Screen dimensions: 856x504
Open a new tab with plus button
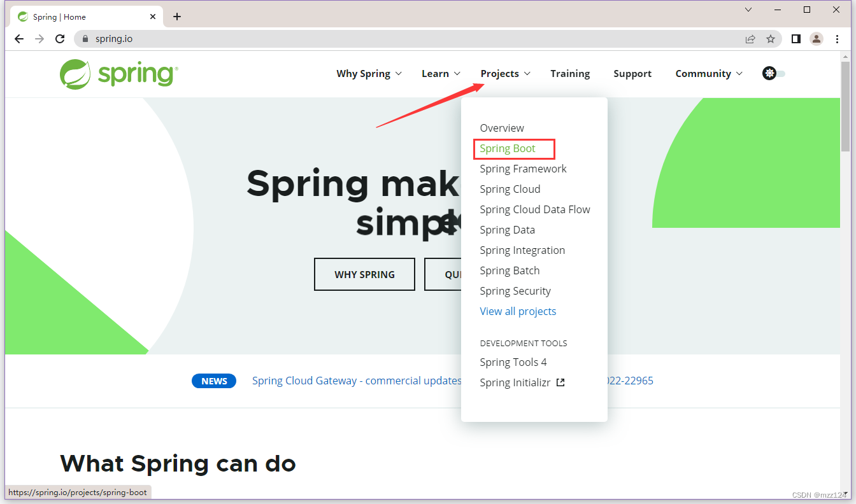[x=177, y=17]
